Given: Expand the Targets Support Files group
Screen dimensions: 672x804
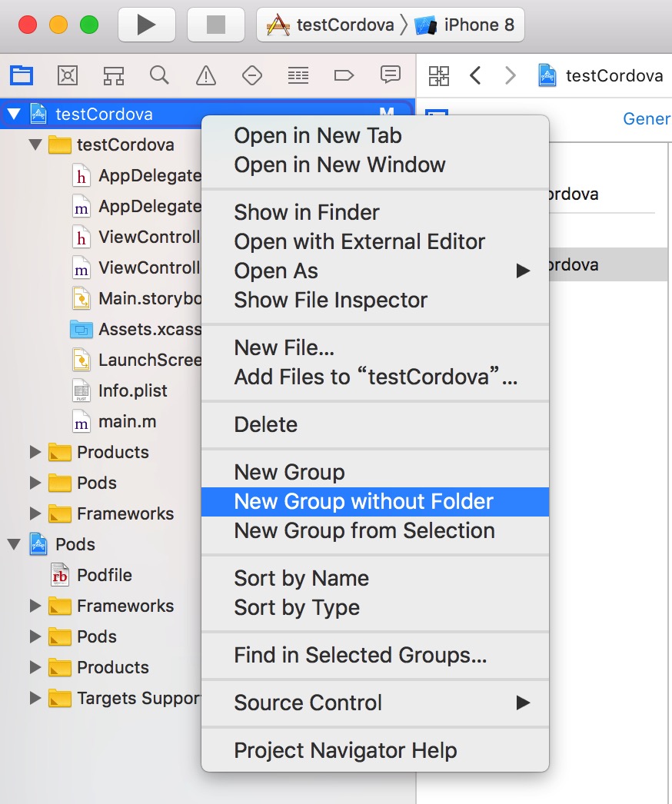Looking at the screenshot, I should (35, 699).
